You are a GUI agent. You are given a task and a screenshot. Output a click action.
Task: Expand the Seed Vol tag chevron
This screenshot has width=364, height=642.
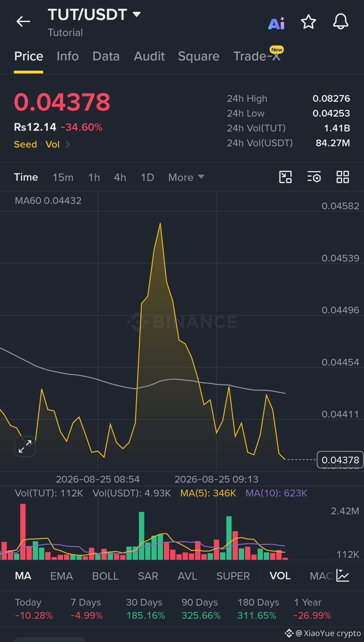click(x=68, y=144)
